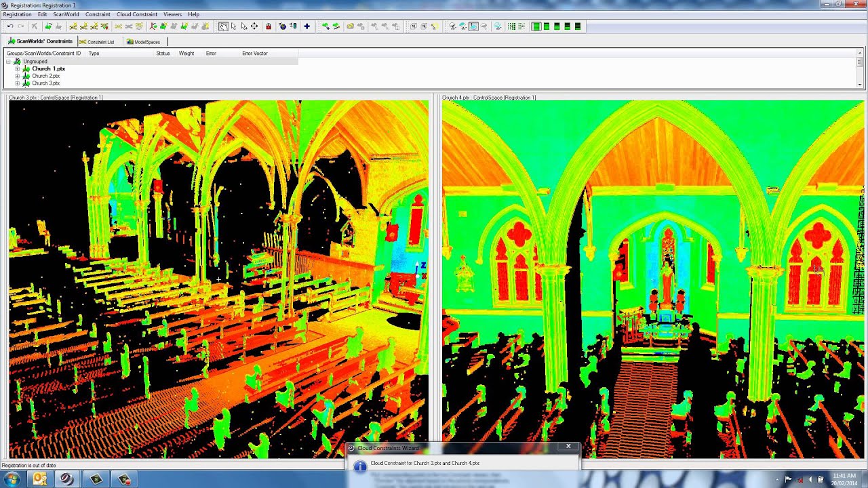Expand the Church 1.ptx node
This screenshot has height=488, width=868.
click(x=17, y=68)
